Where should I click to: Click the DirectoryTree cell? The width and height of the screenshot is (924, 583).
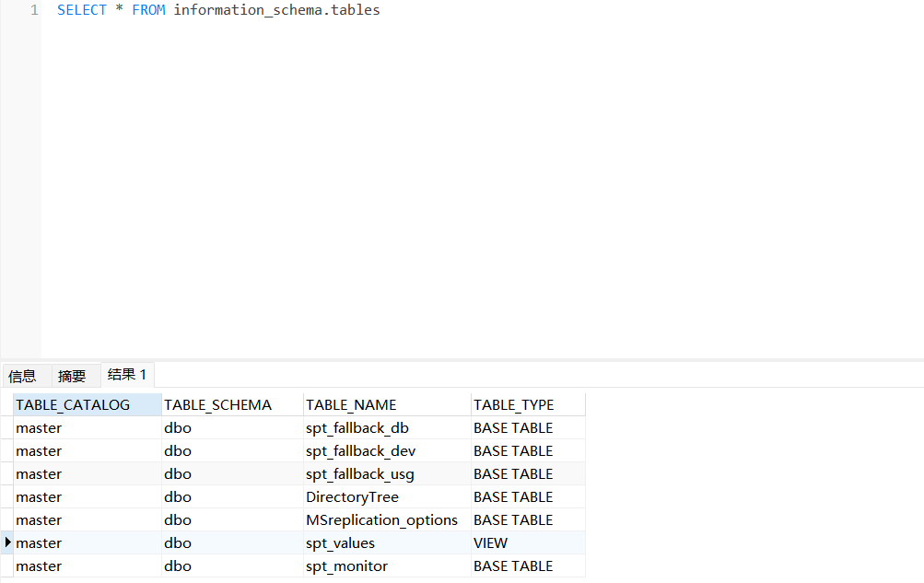352,497
